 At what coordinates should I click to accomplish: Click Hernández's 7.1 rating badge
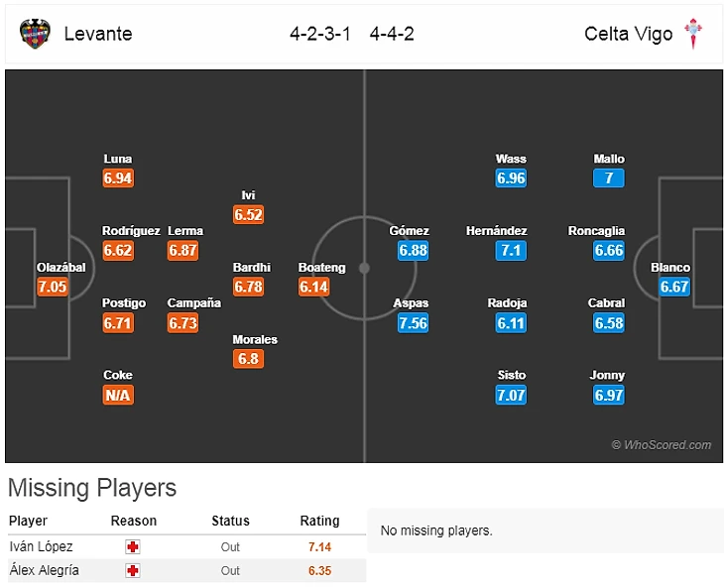tap(511, 251)
